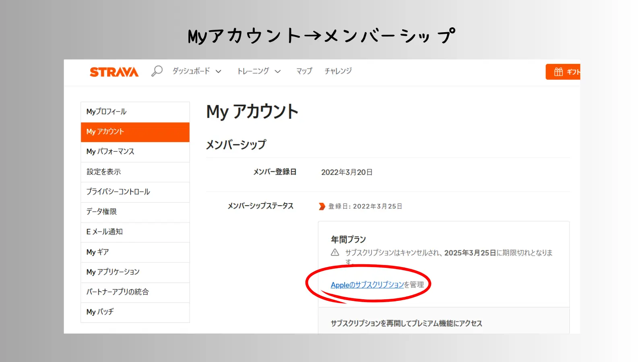Screen dimensions: 644x362
Task: Click the expiry notice mentioning 2025年3月25日
Action: coord(449,257)
